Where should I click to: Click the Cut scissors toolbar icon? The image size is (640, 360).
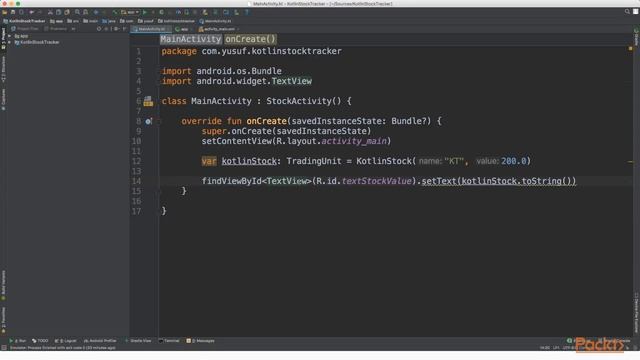click(50, 12)
